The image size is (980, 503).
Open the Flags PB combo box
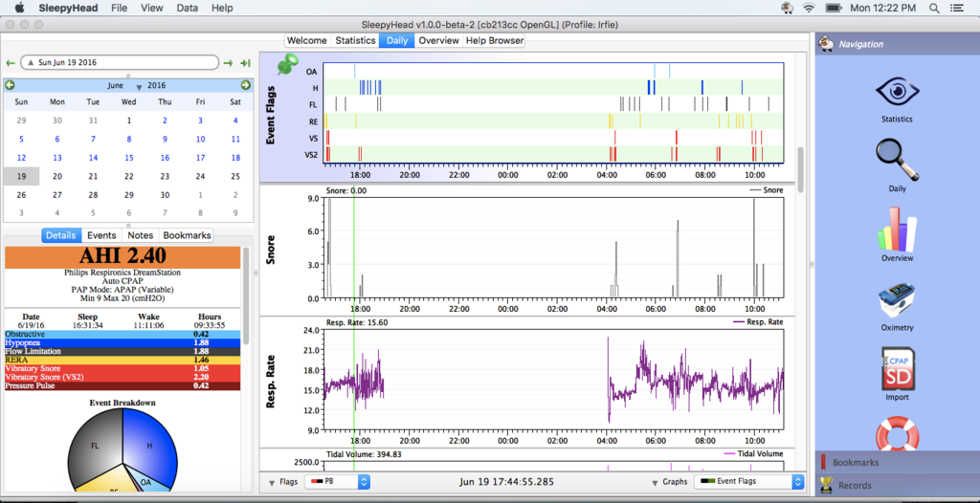338,482
